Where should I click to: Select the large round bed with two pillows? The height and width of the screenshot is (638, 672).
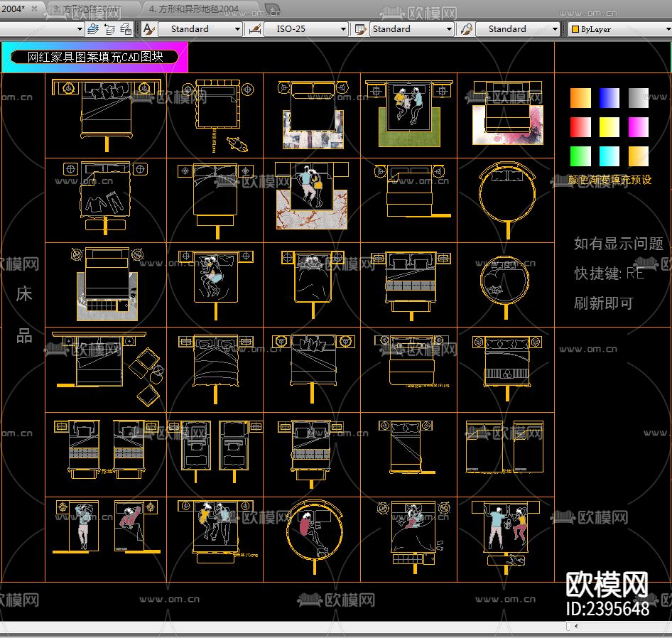(507, 200)
